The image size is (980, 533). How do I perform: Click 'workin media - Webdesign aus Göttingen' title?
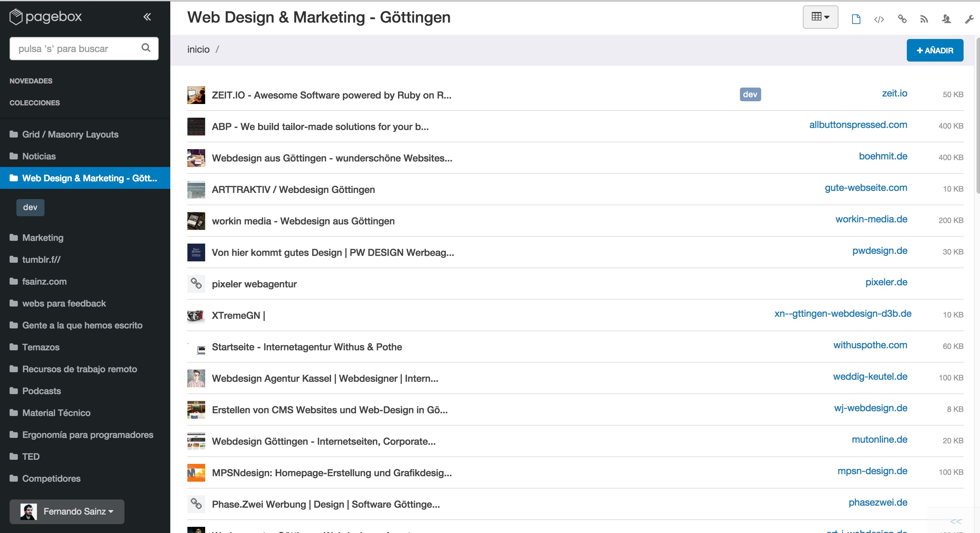(303, 221)
